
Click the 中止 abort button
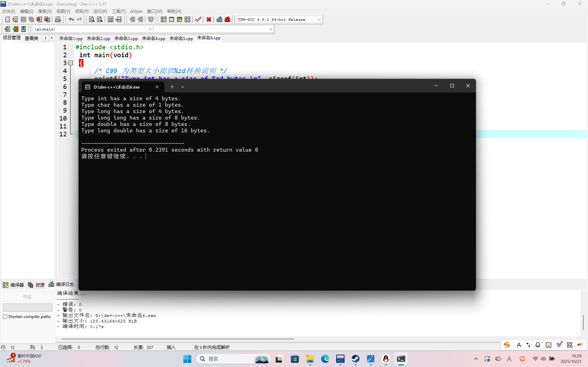[x=28, y=296]
